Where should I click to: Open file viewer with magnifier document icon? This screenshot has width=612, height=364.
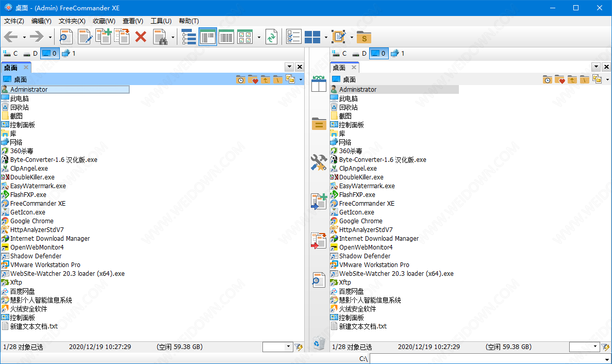click(x=66, y=37)
